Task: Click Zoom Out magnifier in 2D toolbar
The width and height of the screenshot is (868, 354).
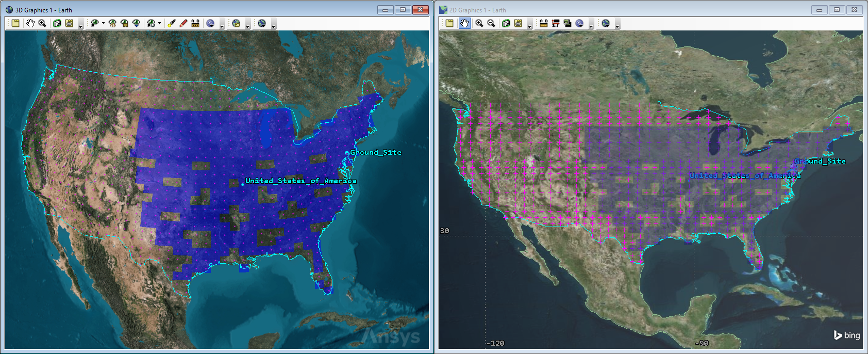Action: 491,23
